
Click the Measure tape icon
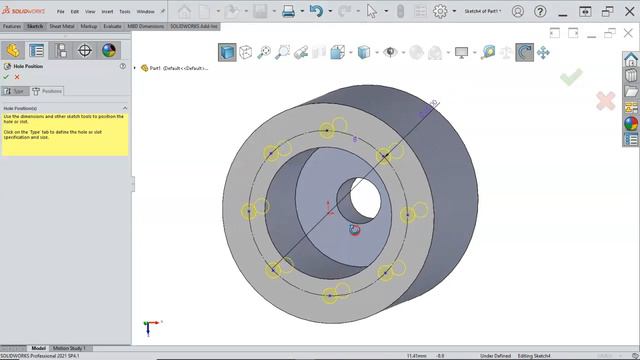pyautogui.click(x=488, y=52)
